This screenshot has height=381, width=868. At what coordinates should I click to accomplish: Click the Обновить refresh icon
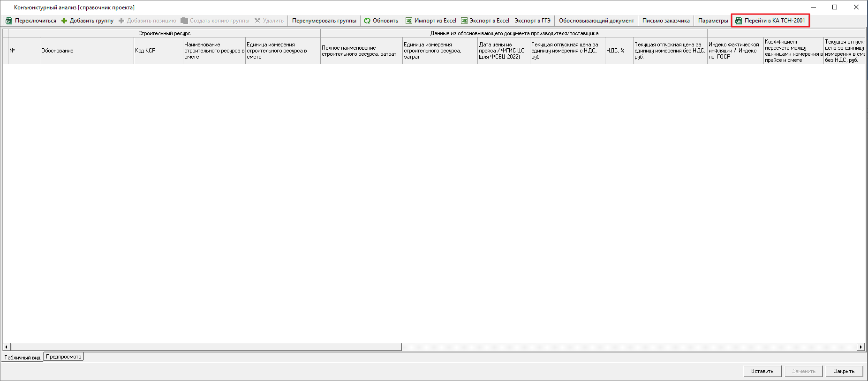[x=367, y=21]
